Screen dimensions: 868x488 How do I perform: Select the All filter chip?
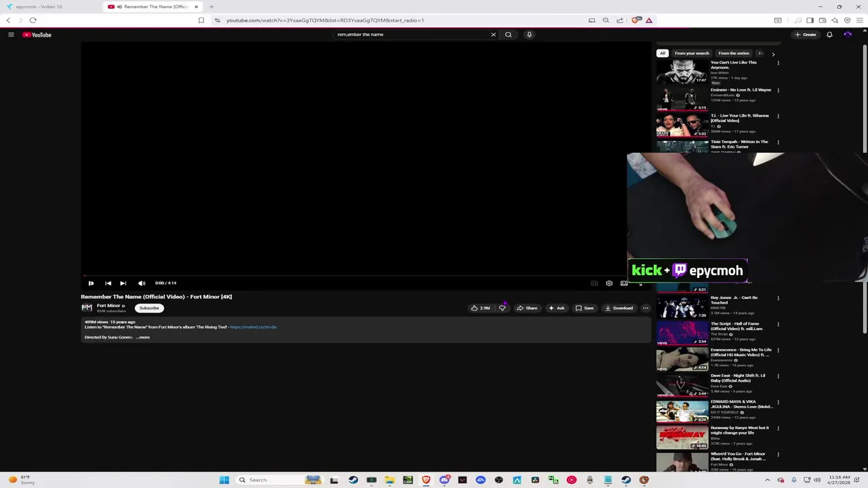(663, 53)
